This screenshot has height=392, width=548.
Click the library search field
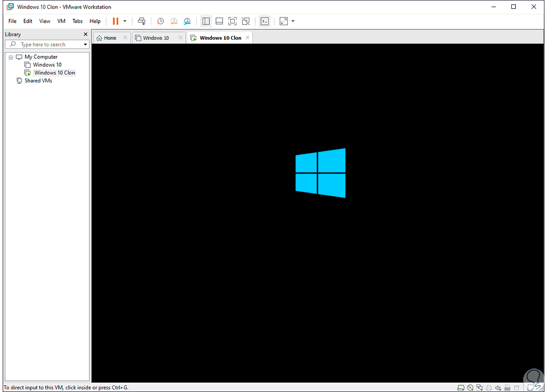(47, 45)
